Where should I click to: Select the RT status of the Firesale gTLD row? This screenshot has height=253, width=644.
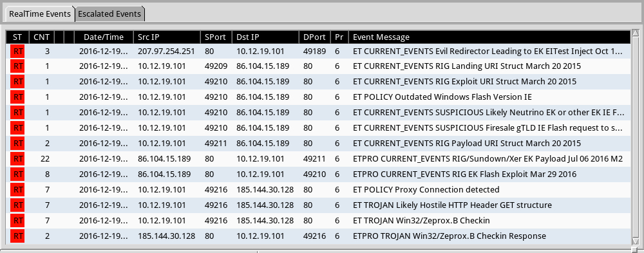[17, 128]
